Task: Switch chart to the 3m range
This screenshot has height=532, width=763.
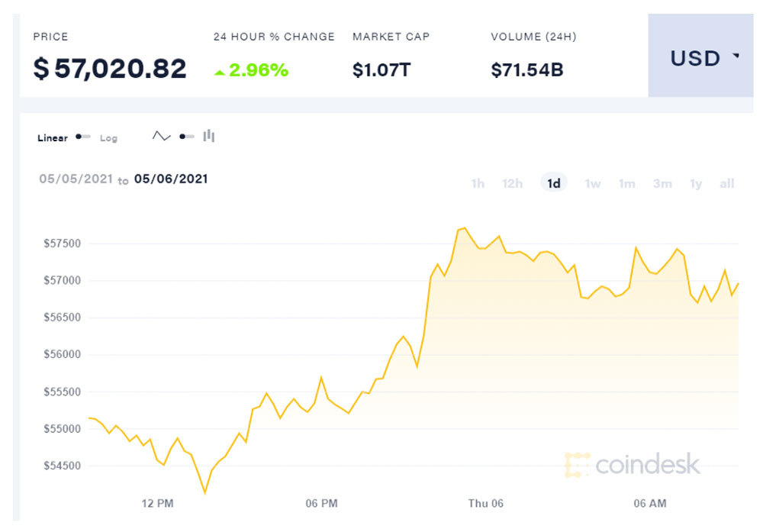Action: tap(662, 183)
